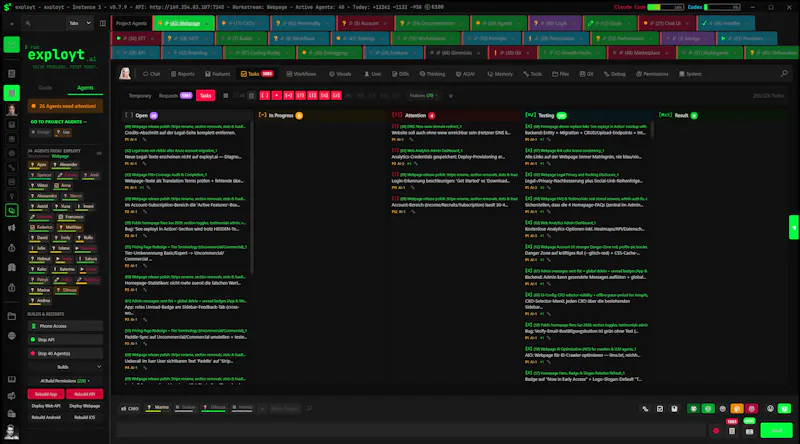Open AI Build Permissions dropdown
800x444 pixels.
65,381
